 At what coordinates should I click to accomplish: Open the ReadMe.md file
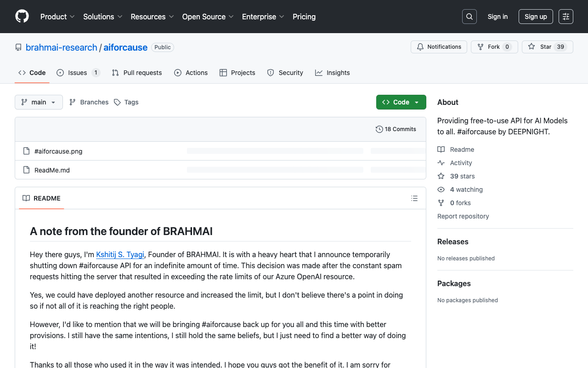pos(52,170)
